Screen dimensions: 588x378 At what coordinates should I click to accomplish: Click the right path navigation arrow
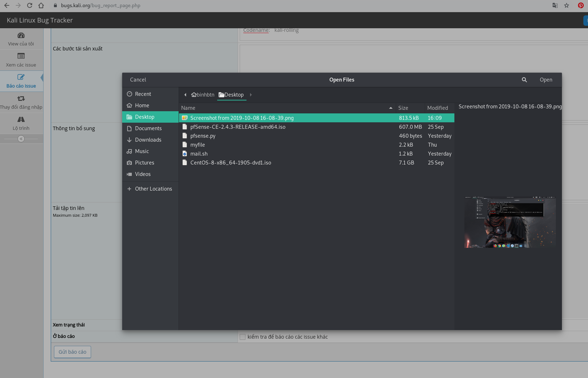(x=251, y=95)
